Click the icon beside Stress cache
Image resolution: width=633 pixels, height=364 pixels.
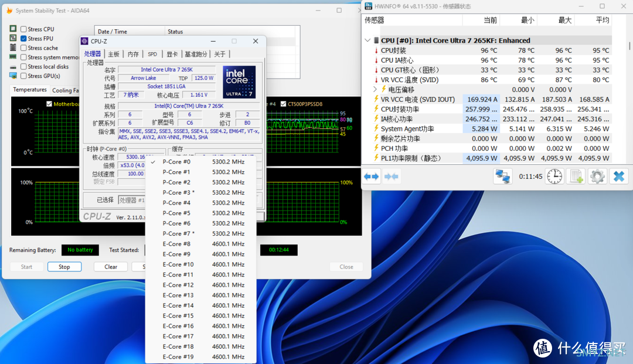pyautogui.click(x=13, y=47)
